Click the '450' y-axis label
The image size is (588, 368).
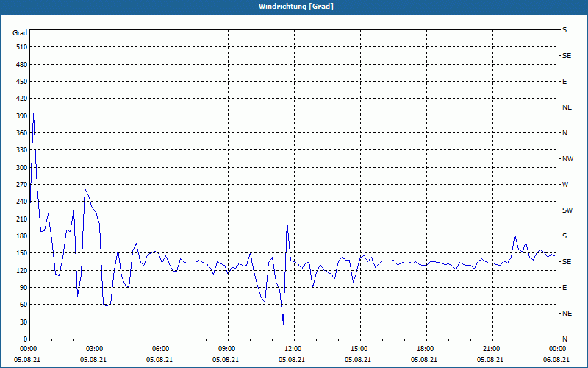[22, 82]
